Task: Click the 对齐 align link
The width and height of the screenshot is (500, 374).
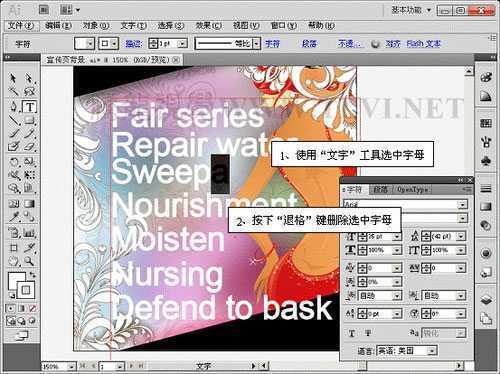Action: [x=393, y=44]
